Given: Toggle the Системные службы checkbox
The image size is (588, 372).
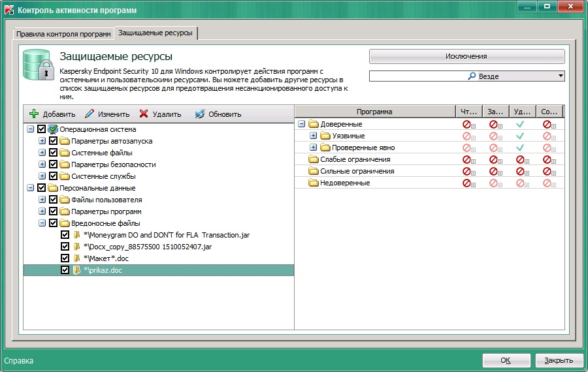Looking at the screenshot, I should point(54,176).
